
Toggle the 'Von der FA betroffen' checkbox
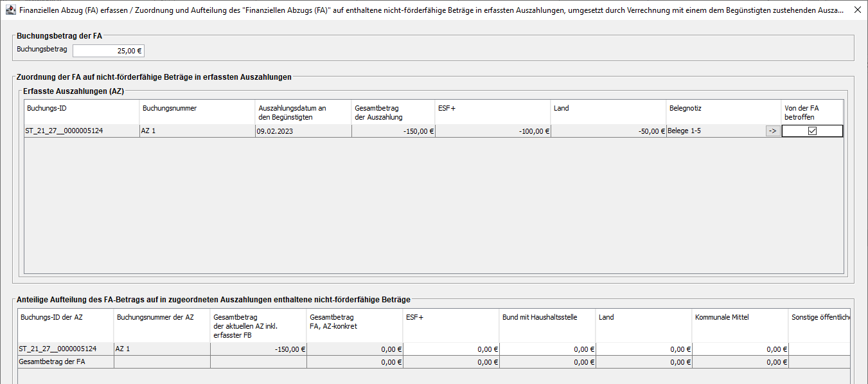[812, 131]
